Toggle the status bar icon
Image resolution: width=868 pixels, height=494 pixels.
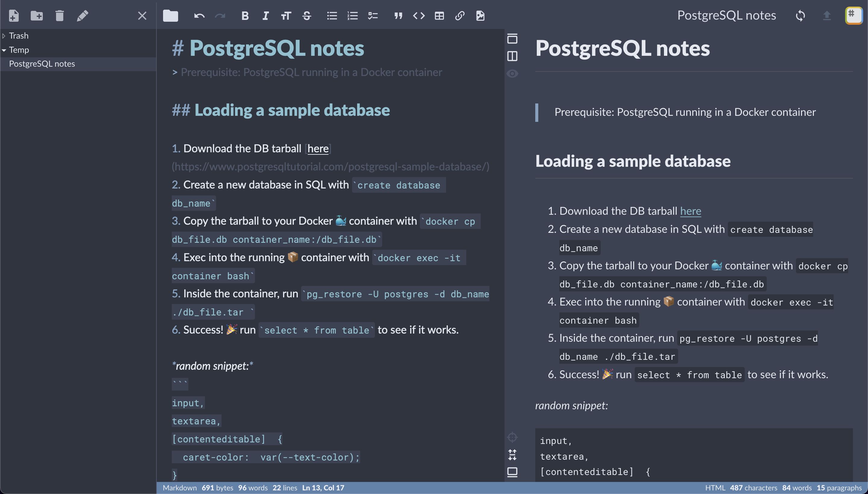pyautogui.click(x=512, y=472)
